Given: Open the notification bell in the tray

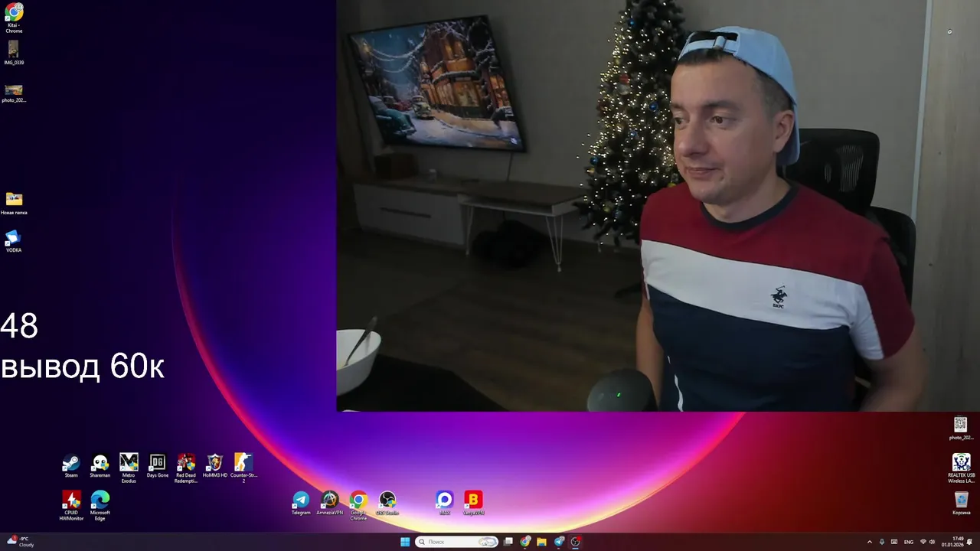Looking at the screenshot, I should pos(970,542).
